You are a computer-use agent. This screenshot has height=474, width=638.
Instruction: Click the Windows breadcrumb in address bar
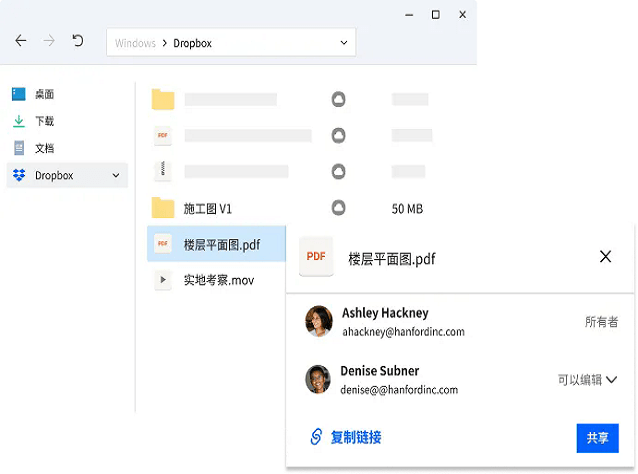tap(135, 43)
